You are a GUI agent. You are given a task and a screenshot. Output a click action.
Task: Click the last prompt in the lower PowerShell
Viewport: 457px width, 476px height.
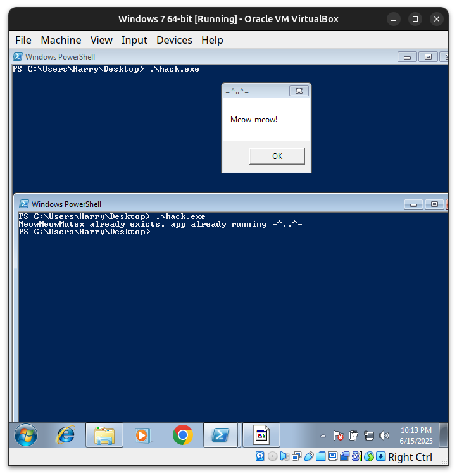point(84,232)
